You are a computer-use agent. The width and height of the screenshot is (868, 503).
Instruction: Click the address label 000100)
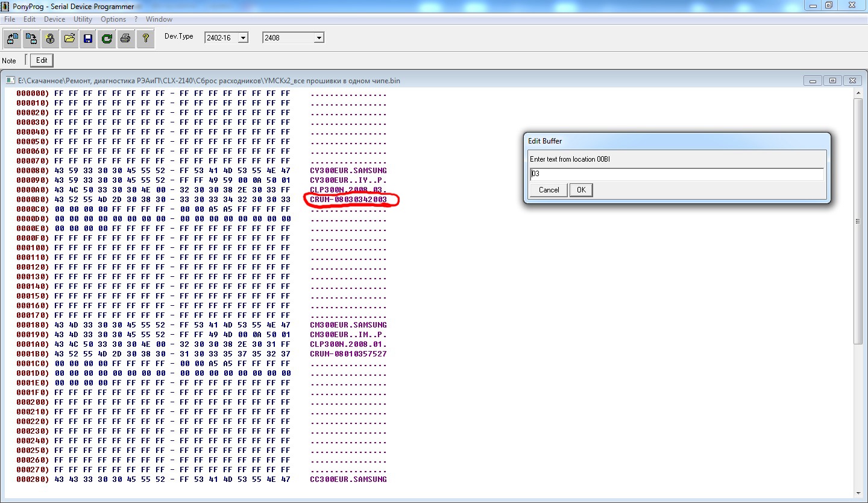coord(32,248)
